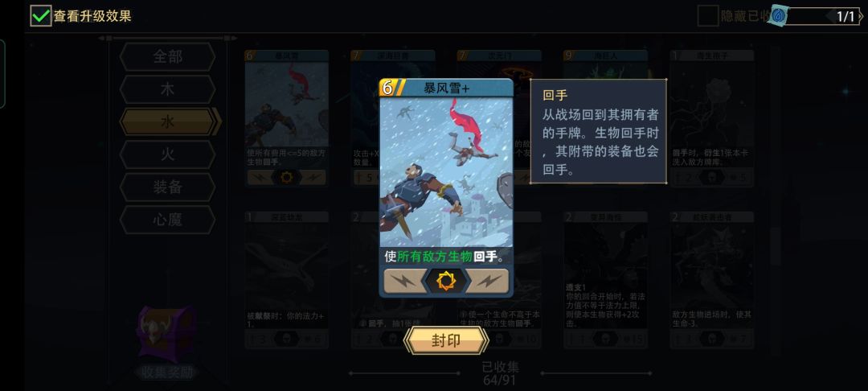
Task: Click the sun emblem on dimmed 暴风雪 card
Action: coord(287,177)
